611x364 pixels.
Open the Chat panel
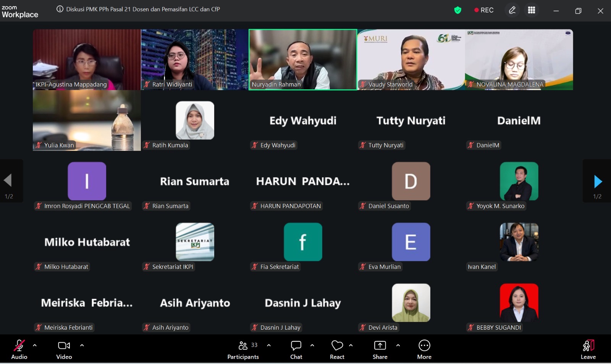296,350
